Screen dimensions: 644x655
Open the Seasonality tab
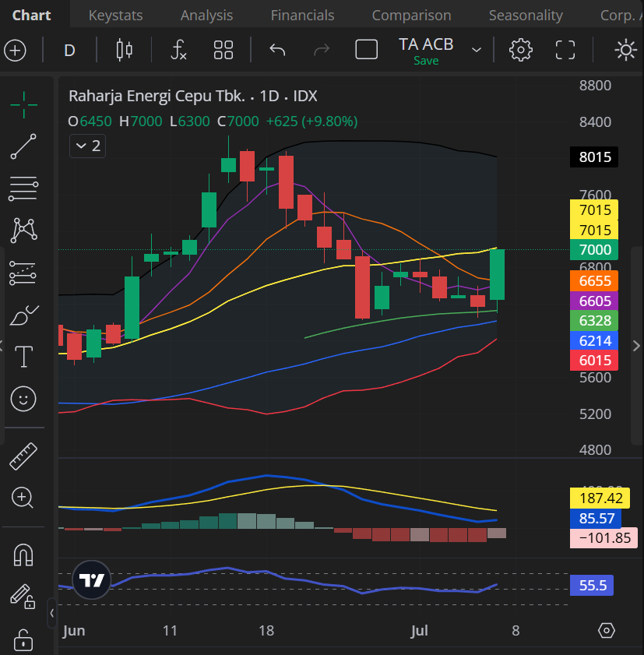(526, 16)
